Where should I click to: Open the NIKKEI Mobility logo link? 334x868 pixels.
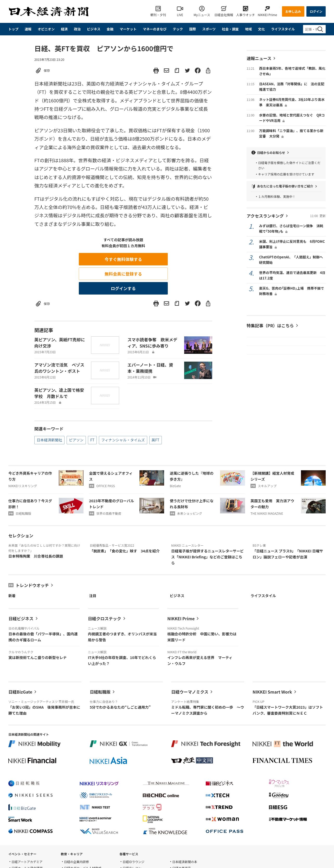point(34,744)
